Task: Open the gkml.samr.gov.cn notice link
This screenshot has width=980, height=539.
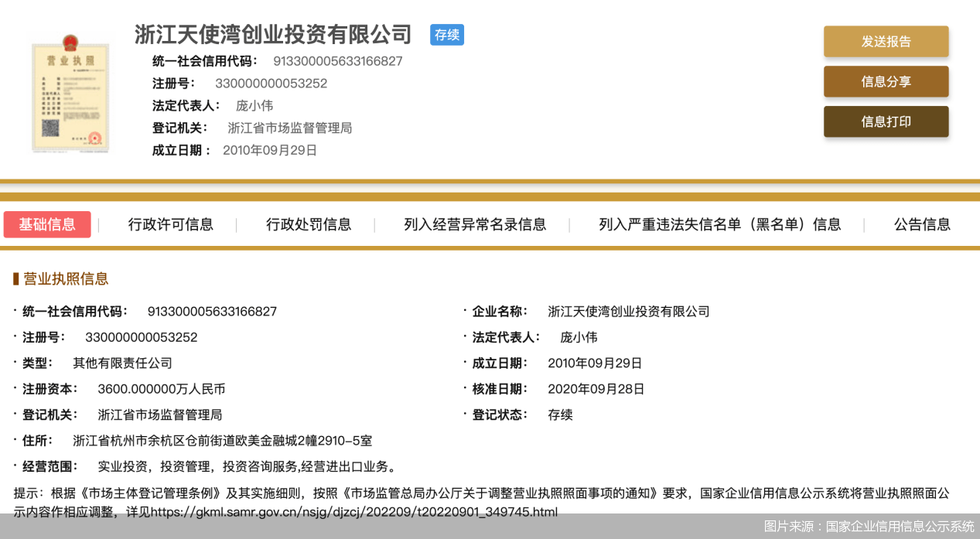Action: 353,512
